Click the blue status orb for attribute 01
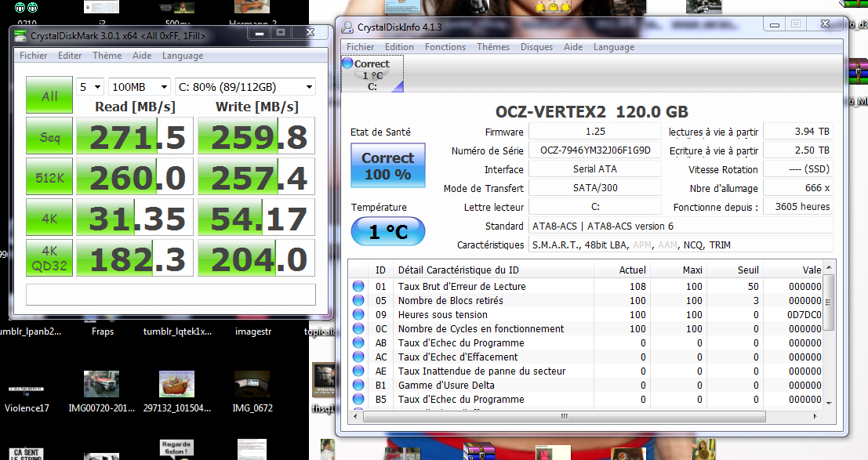 [x=358, y=287]
